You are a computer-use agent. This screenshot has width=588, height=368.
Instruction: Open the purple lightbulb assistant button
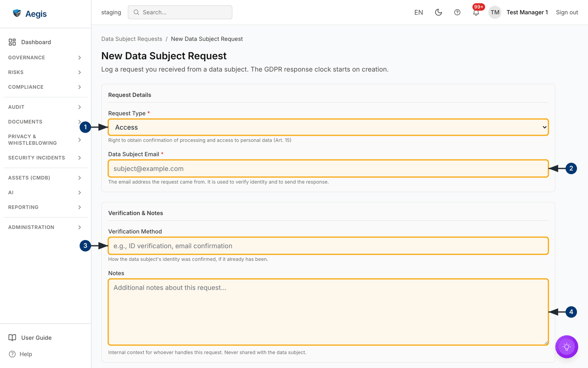tap(567, 347)
